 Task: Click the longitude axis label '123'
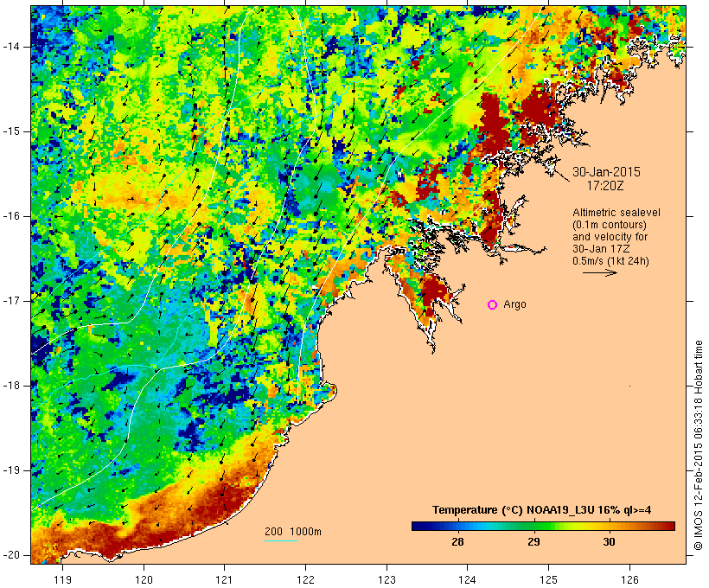pyautogui.click(x=386, y=579)
